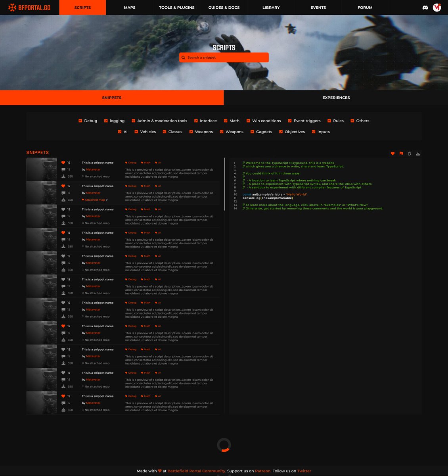Viewport: 448px width, 476px height.
Task: Toggle the Win conditions checkbox
Action: click(248, 121)
